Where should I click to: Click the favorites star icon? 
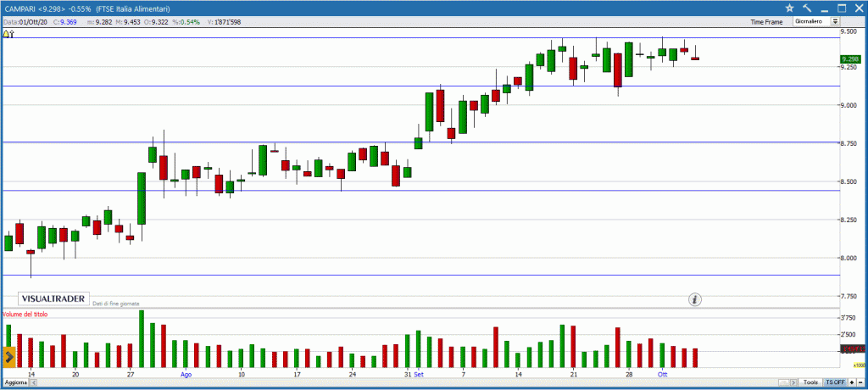coord(789,8)
